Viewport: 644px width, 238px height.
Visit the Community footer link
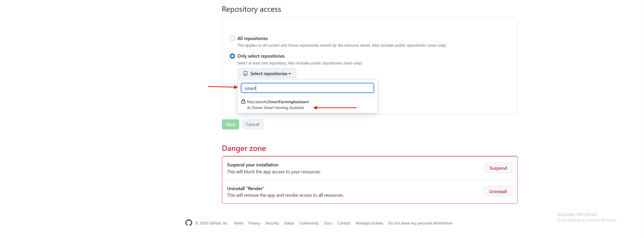pos(309,223)
